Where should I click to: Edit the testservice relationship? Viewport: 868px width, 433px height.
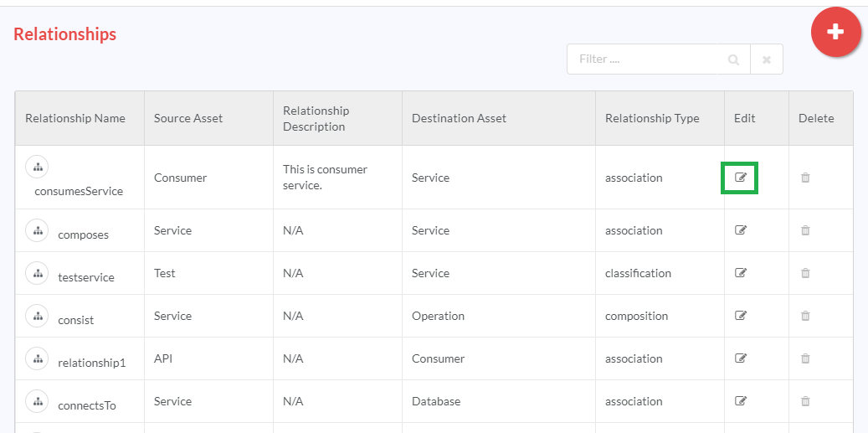740,273
